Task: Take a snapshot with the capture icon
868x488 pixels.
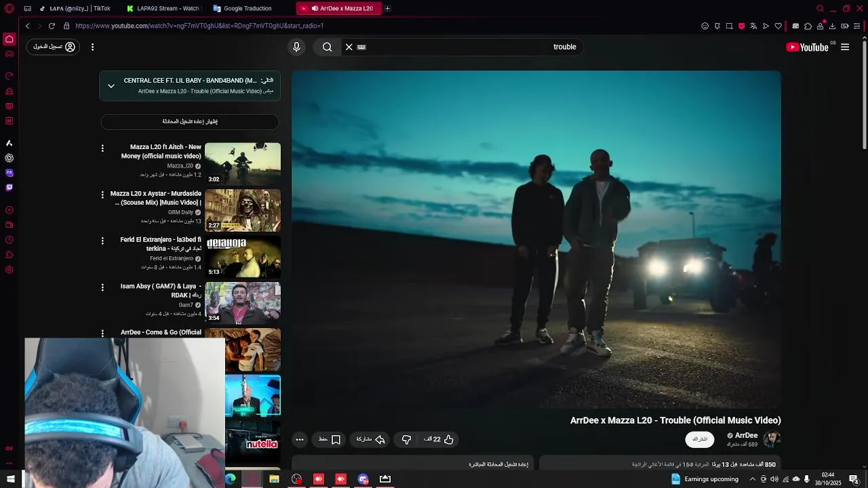Action: click(x=730, y=26)
